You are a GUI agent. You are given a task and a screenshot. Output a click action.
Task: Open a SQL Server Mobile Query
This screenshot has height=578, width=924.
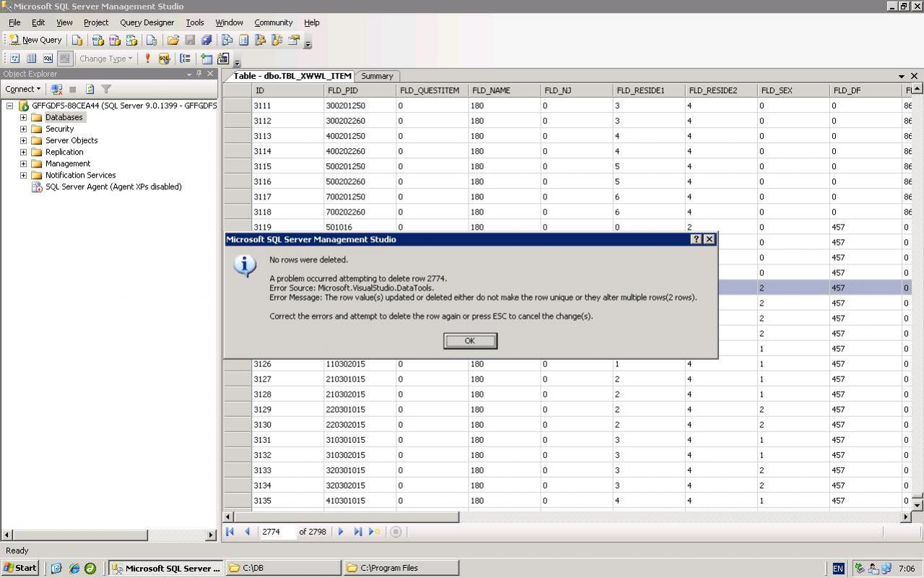pyautogui.click(x=152, y=40)
